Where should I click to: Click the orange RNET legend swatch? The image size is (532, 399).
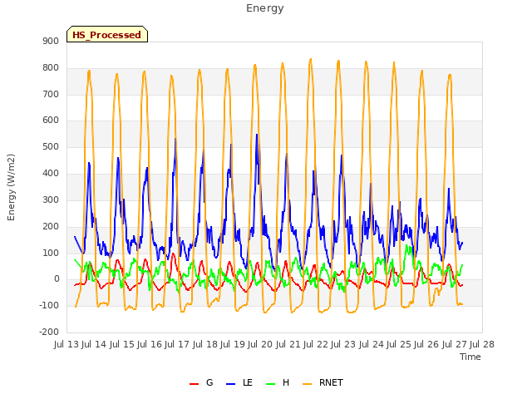coord(307,384)
